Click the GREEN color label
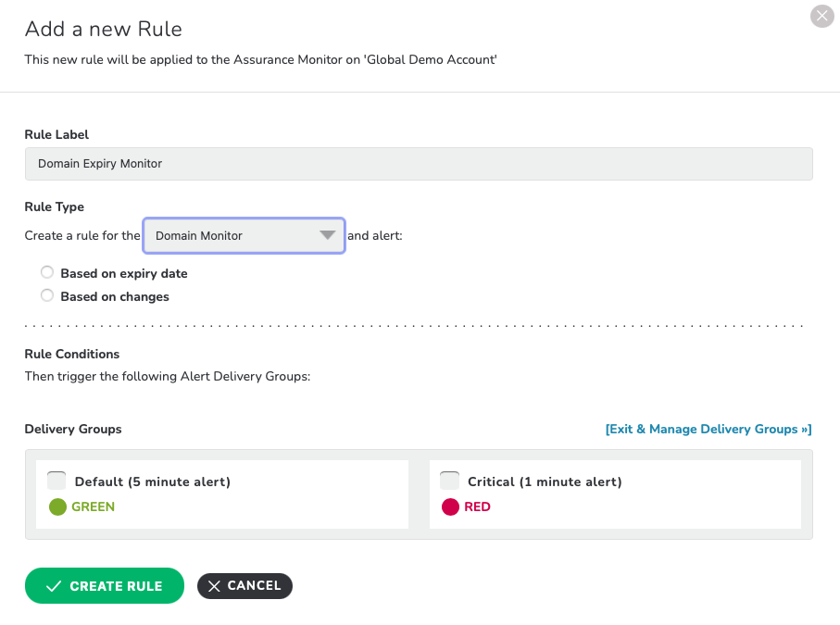Screen dimensions: 840x625 click(94, 506)
